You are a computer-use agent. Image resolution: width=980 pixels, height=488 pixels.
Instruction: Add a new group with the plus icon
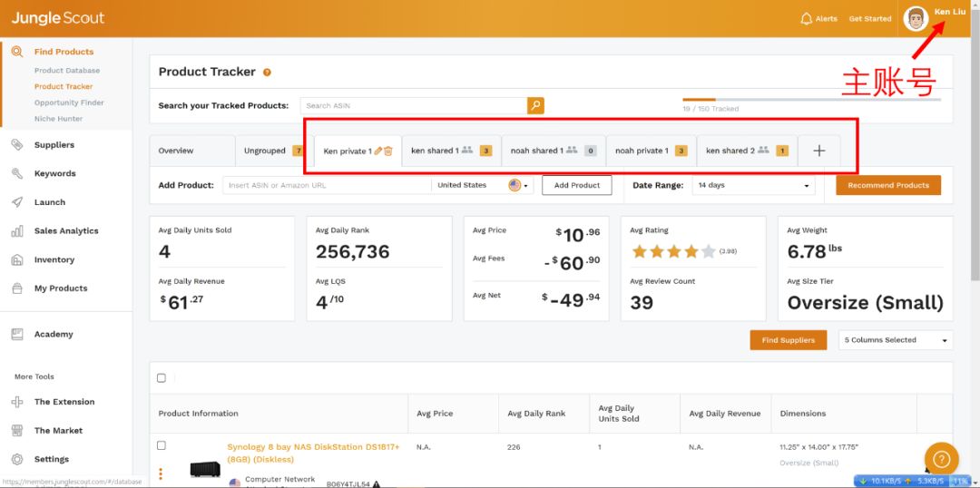pyautogui.click(x=818, y=151)
